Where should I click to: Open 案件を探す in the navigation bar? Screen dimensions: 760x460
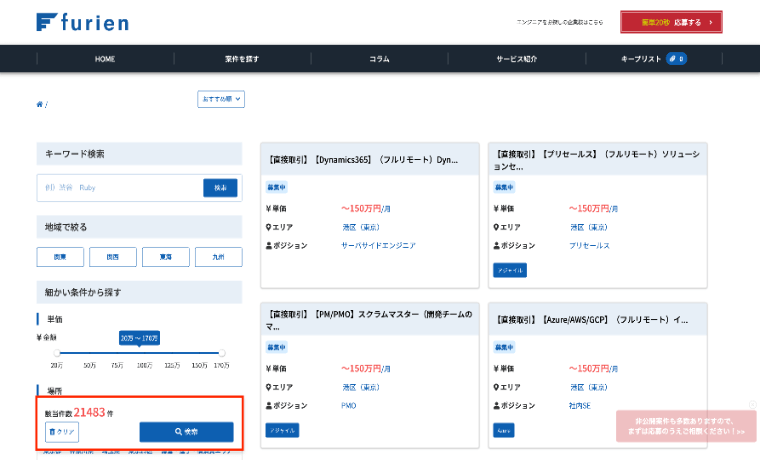click(x=242, y=59)
